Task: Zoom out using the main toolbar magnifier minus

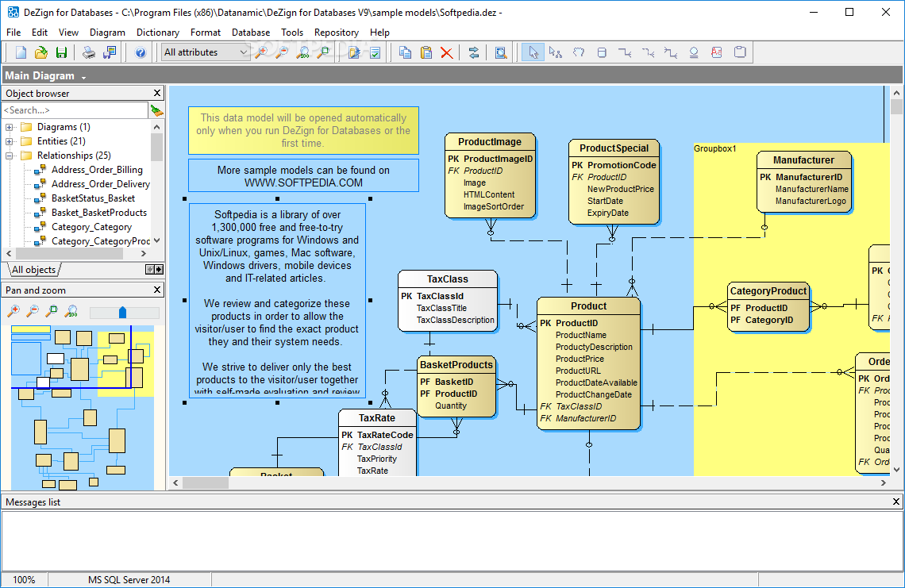Action: click(282, 52)
